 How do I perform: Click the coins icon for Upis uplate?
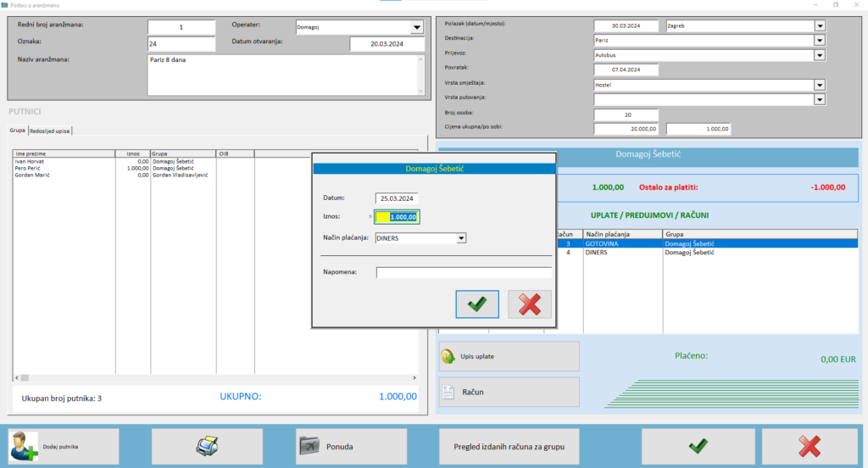(449, 356)
